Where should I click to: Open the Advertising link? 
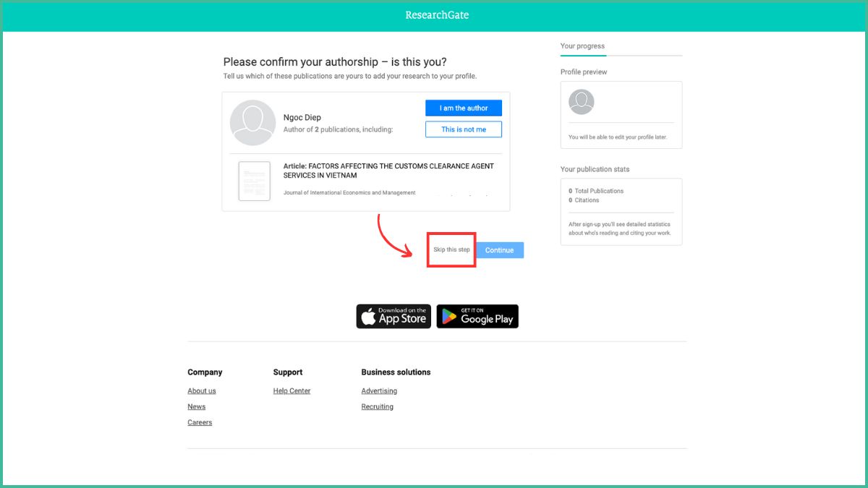379,391
